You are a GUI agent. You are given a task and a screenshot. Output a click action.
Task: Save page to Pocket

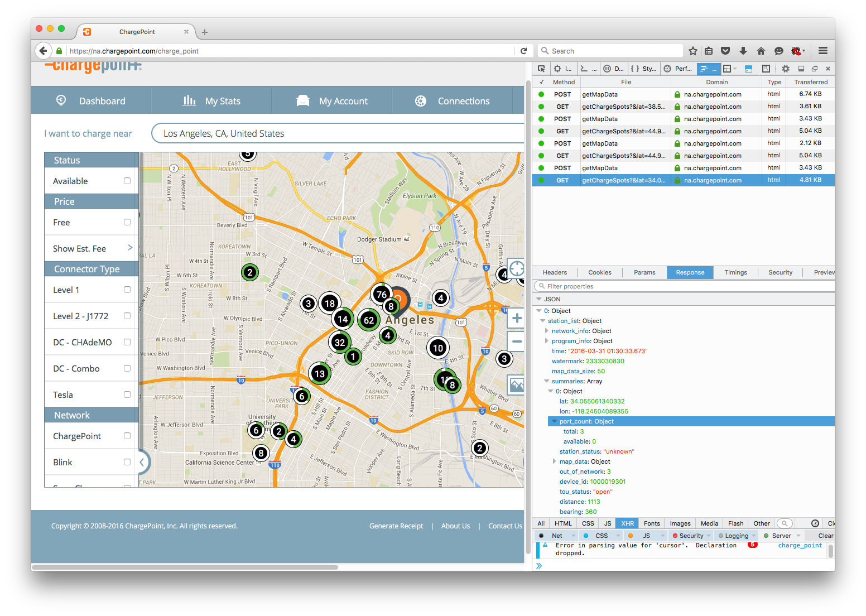[725, 51]
